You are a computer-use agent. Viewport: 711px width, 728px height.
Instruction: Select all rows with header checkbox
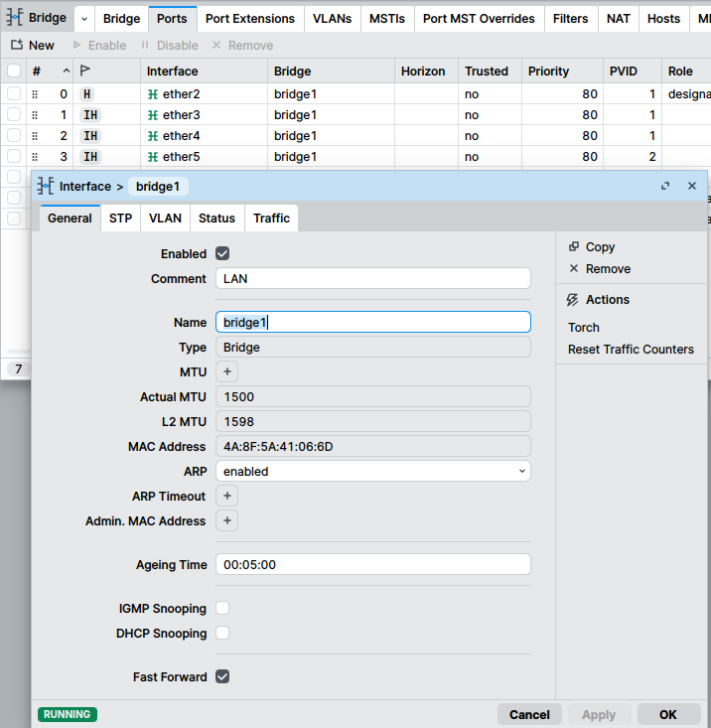14,72
